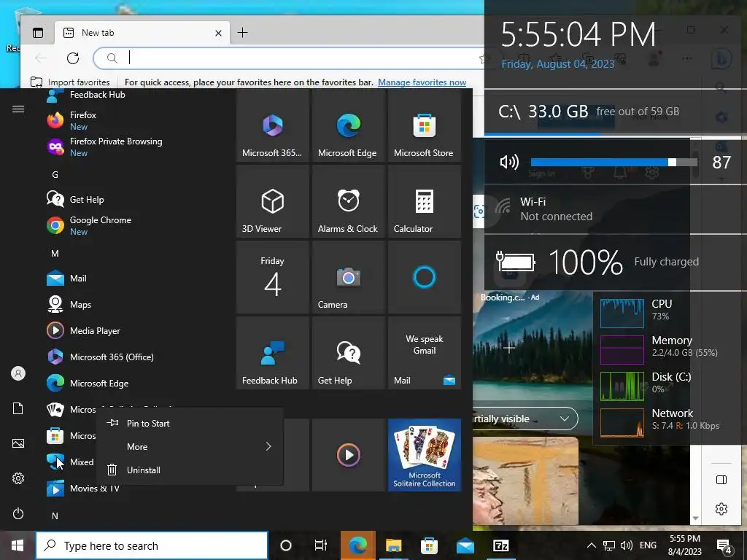747x560 pixels.
Task: Open Microsoft Solitaire Collection tile
Action: coord(425,455)
